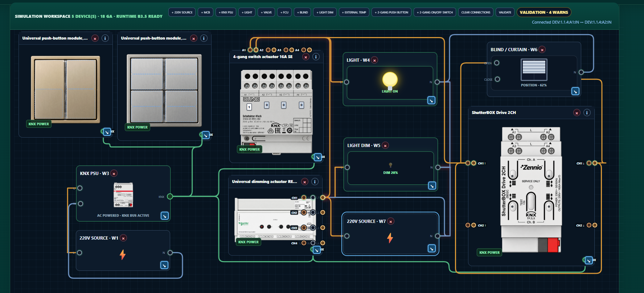Image resolution: width=644 pixels, height=293 pixels.
Task: Add a 2-gang push button
Action: click(x=391, y=12)
